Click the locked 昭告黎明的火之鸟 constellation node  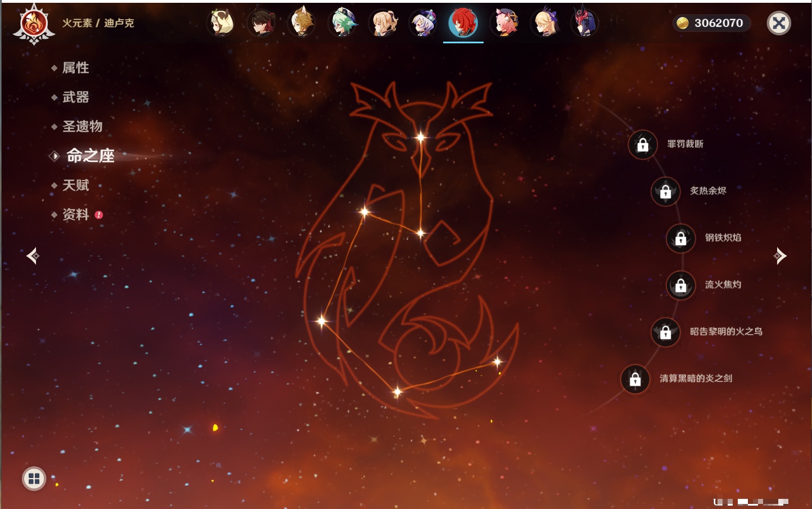tap(665, 332)
